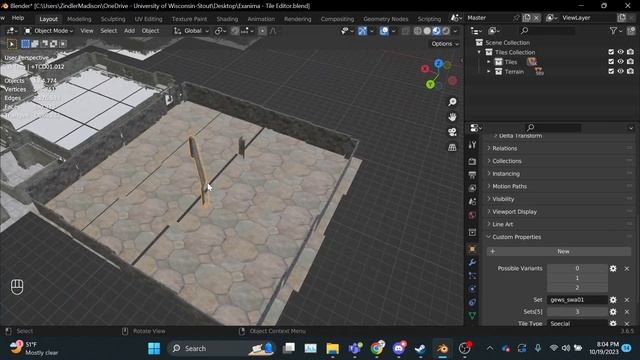
Task: Switch to the UV Editing workspace tab
Action: [148, 19]
